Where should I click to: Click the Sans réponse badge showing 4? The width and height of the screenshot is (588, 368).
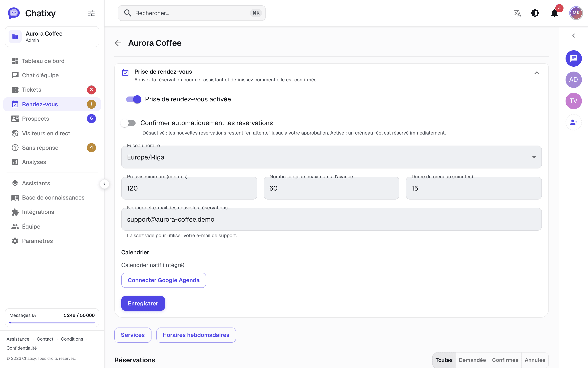[x=91, y=147]
